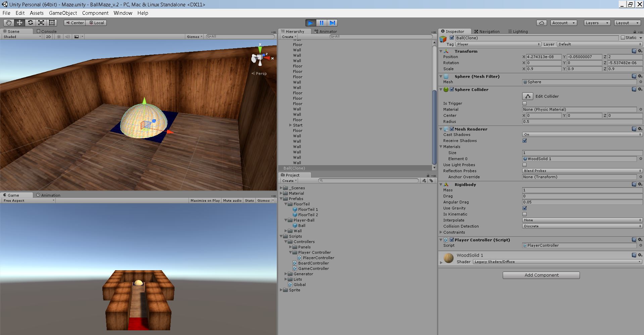
Task: Toggle Sphere Collider enabled checkbox
Action: tap(452, 89)
